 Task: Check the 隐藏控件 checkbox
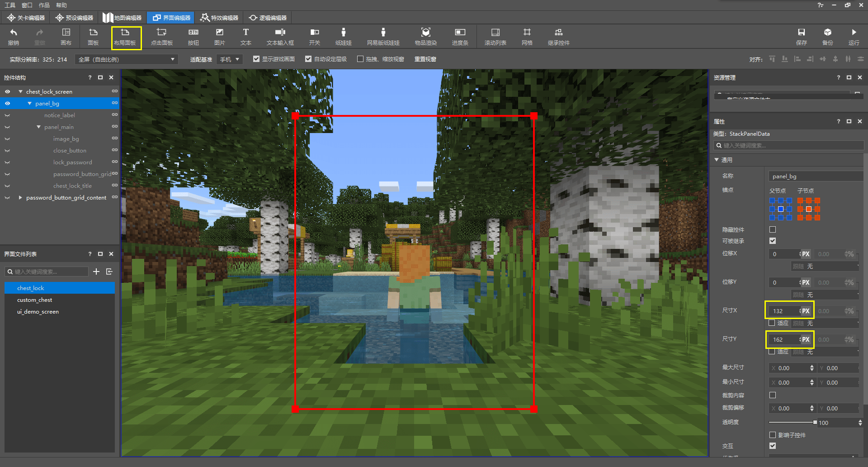click(773, 229)
